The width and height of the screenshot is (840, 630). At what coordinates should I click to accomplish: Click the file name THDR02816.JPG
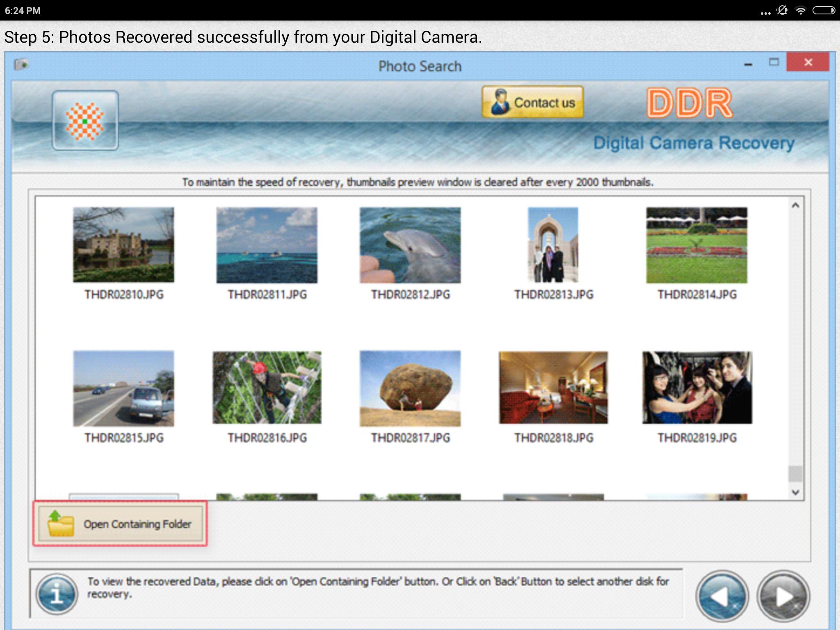click(x=267, y=438)
